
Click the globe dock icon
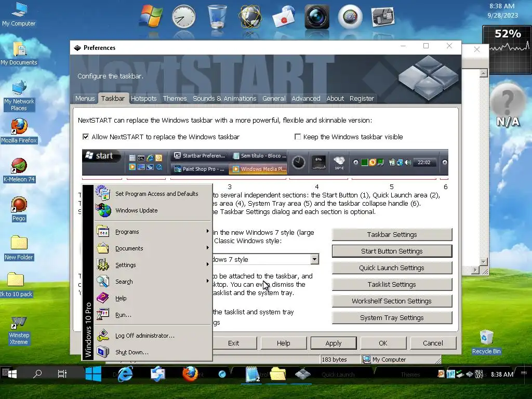pos(250,16)
